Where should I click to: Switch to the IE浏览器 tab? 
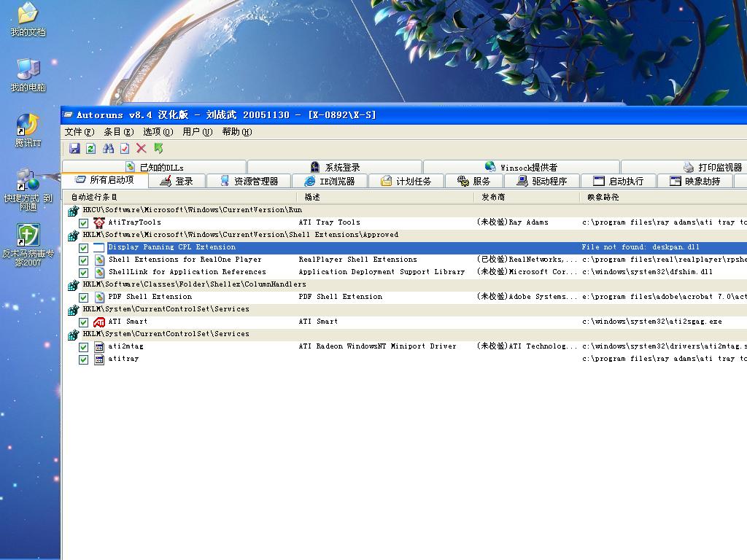pyautogui.click(x=329, y=182)
